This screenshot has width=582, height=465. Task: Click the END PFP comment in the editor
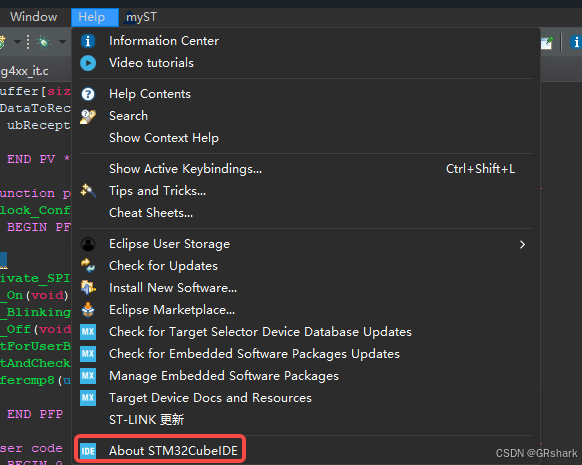(x=35, y=414)
